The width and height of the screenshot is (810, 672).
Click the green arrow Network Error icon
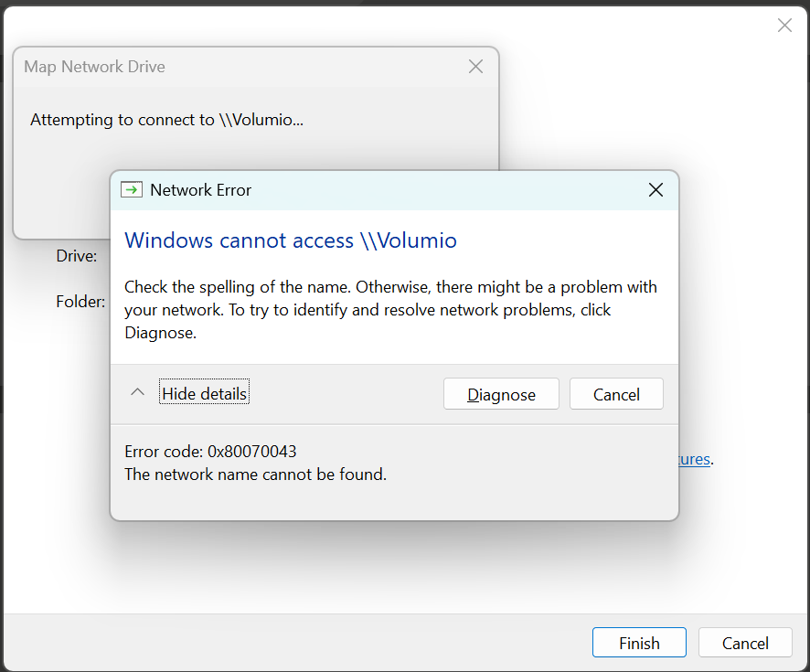pos(132,190)
